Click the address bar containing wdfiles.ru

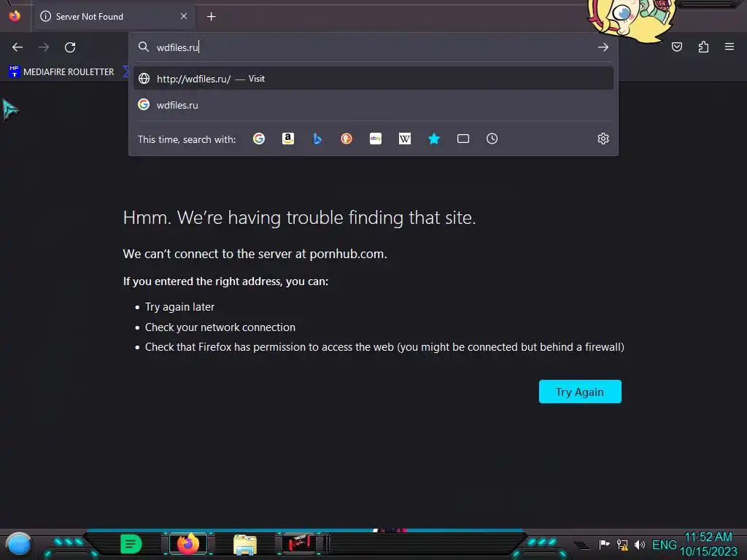[373, 47]
